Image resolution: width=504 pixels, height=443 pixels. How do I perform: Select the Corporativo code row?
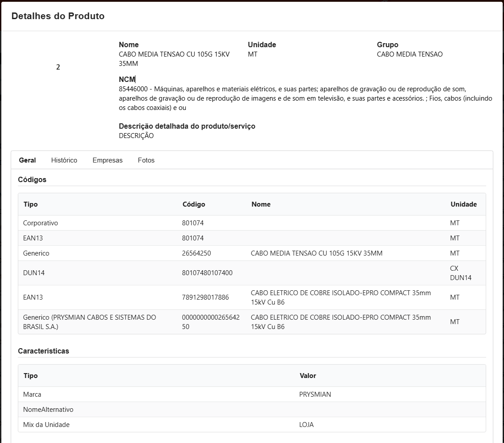[x=41, y=223]
